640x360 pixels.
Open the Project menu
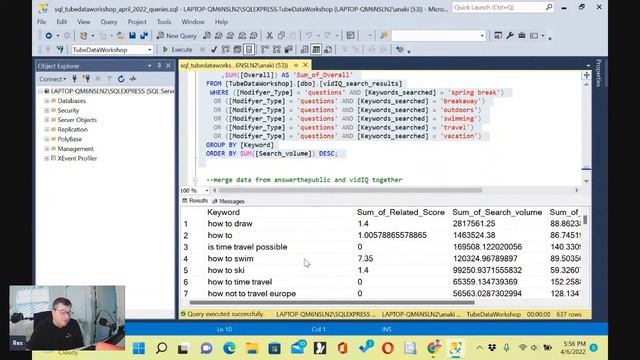(x=137, y=22)
